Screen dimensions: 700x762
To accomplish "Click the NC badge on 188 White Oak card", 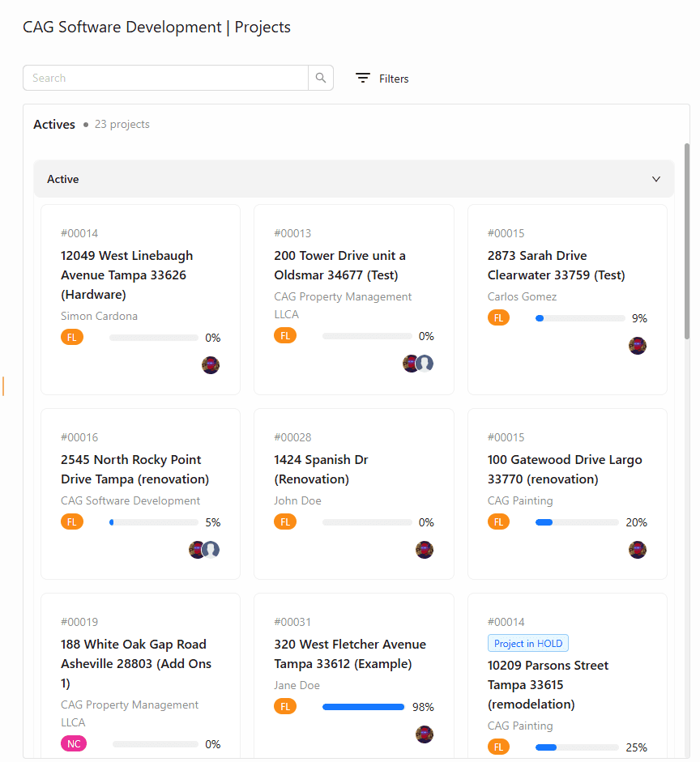I will (74, 743).
